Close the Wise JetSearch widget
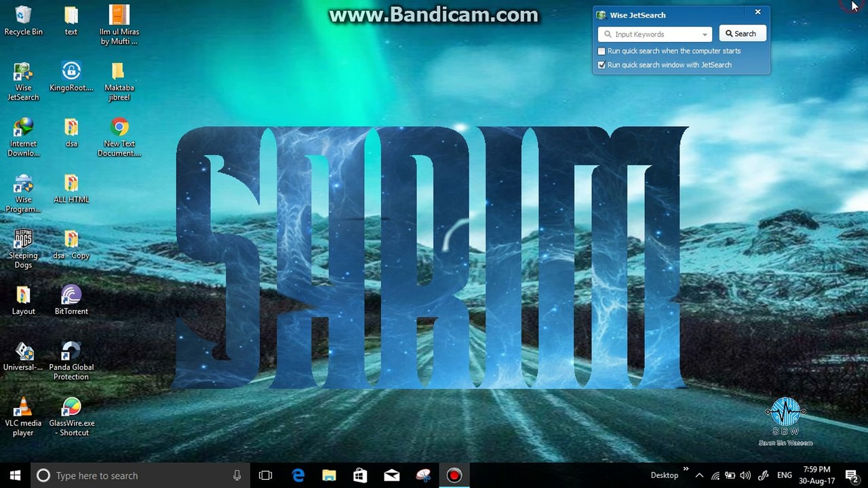This screenshot has height=488, width=868. [757, 12]
